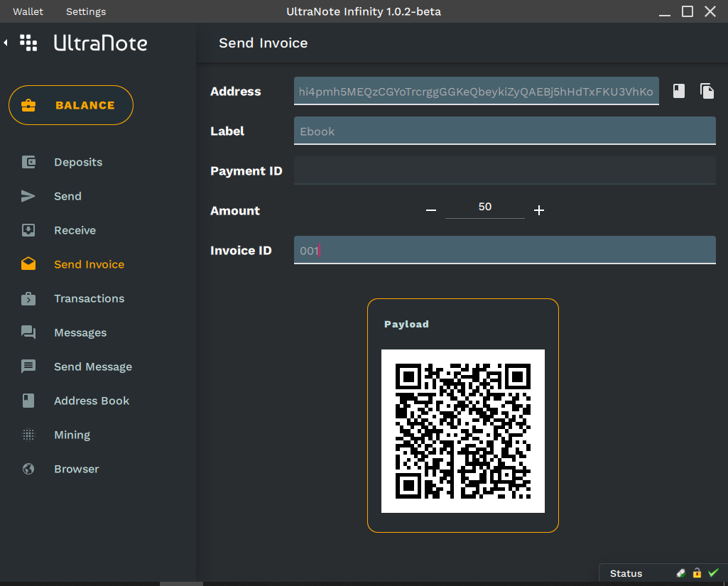Viewport: 728px width, 586px height.
Task: Click the Payload label above QR code
Action: [406, 324]
